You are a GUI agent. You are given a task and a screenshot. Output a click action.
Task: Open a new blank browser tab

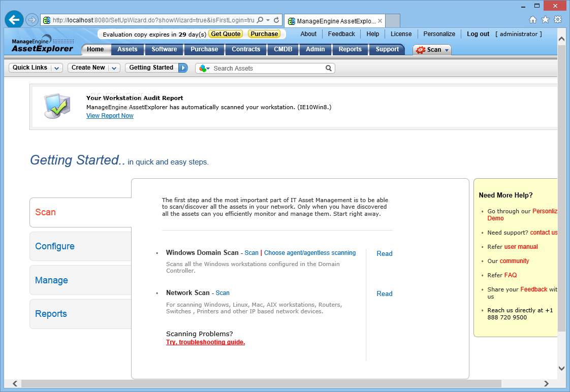[x=393, y=21]
